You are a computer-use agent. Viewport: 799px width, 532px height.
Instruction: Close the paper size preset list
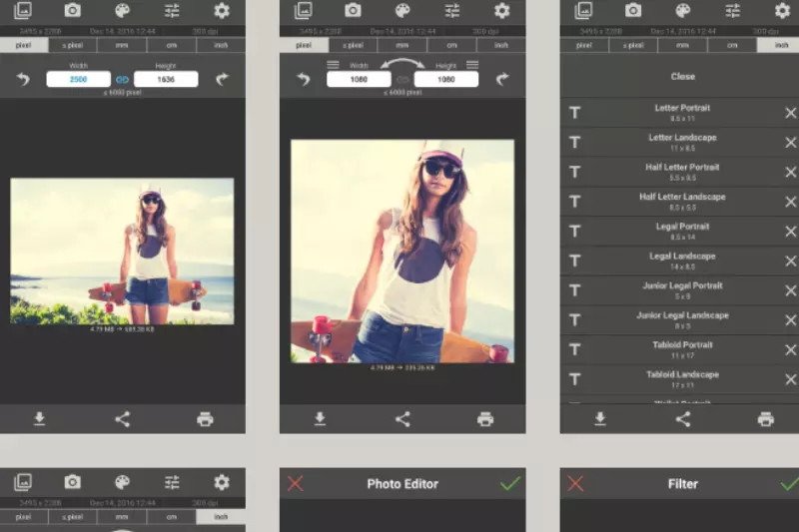click(683, 77)
